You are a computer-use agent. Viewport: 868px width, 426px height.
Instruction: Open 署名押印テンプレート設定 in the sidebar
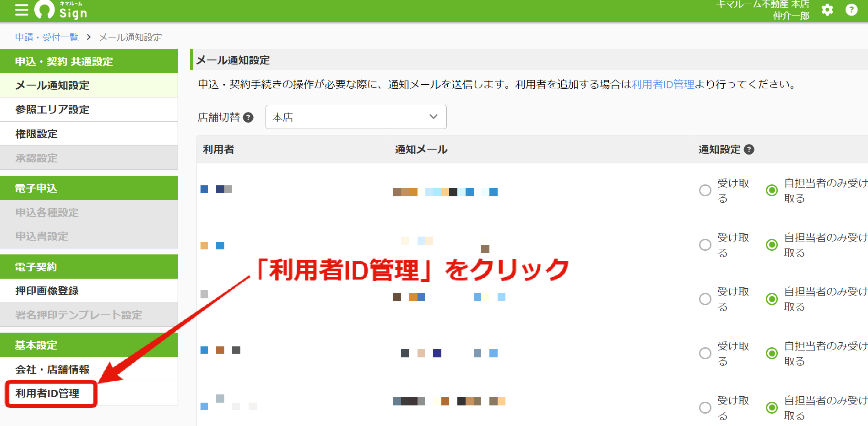[x=89, y=315]
